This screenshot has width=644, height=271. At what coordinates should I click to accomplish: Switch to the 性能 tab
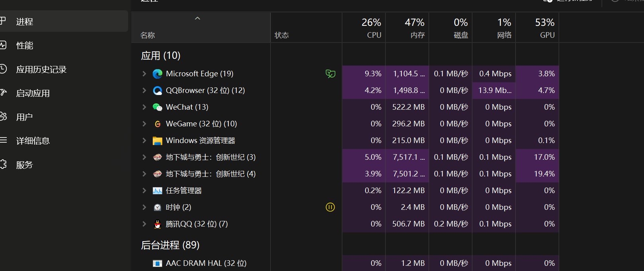64,45
